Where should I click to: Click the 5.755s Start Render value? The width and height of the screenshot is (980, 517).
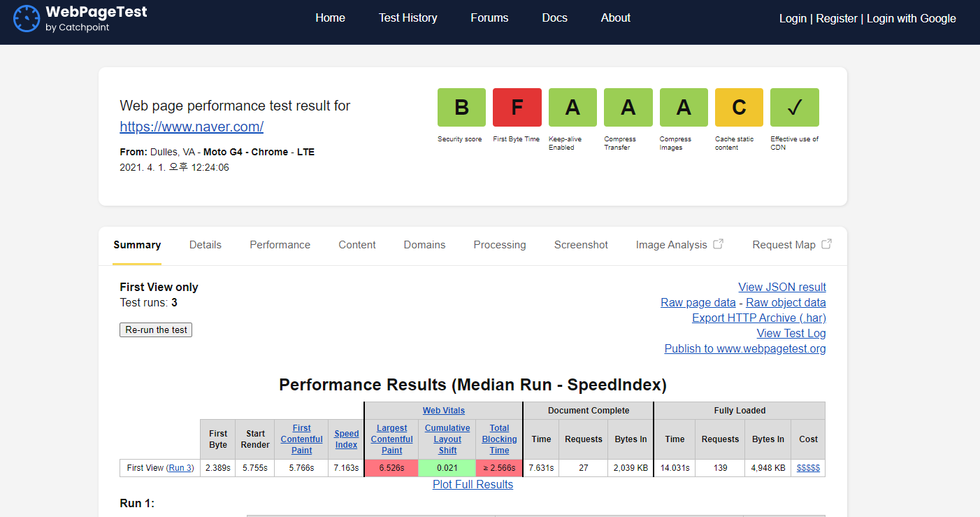(x=255, y=468)
